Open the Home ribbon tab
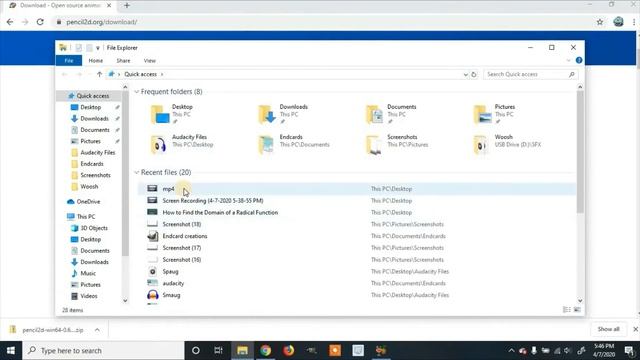This screenshot has width=640, height=360. click(x=96, y=60)
